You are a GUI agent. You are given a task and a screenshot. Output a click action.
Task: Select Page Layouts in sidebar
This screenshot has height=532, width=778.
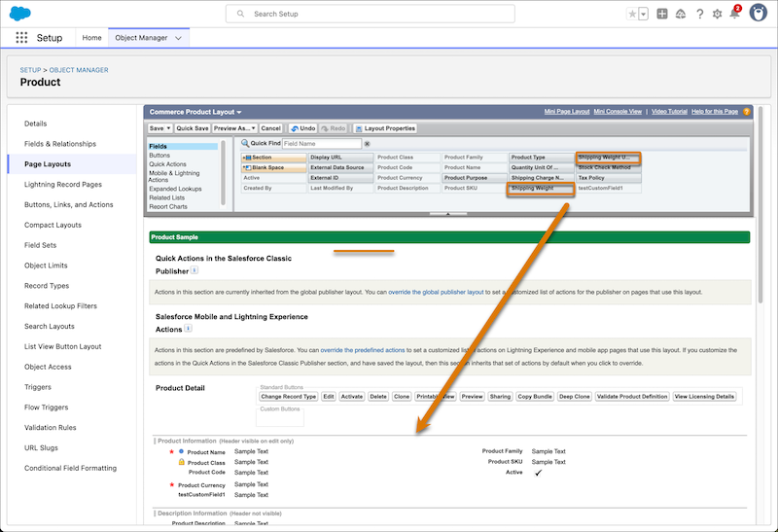(x=48, y=164)
